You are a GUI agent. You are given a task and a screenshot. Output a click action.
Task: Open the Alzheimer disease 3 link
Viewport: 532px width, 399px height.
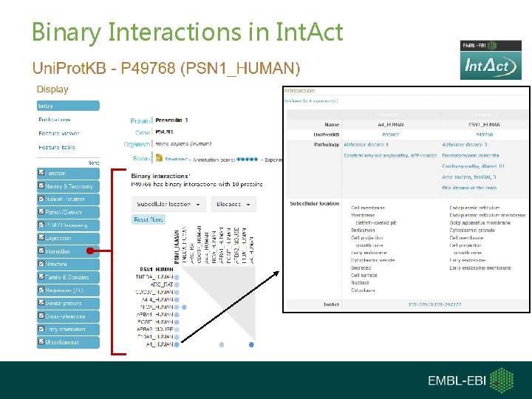click(465, 145)
